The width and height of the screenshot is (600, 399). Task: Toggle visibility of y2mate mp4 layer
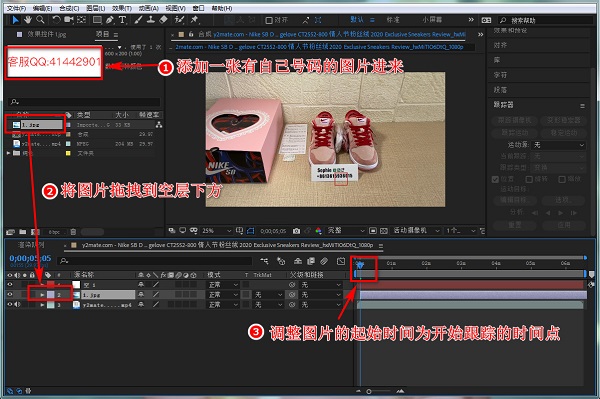pos(10,305)
